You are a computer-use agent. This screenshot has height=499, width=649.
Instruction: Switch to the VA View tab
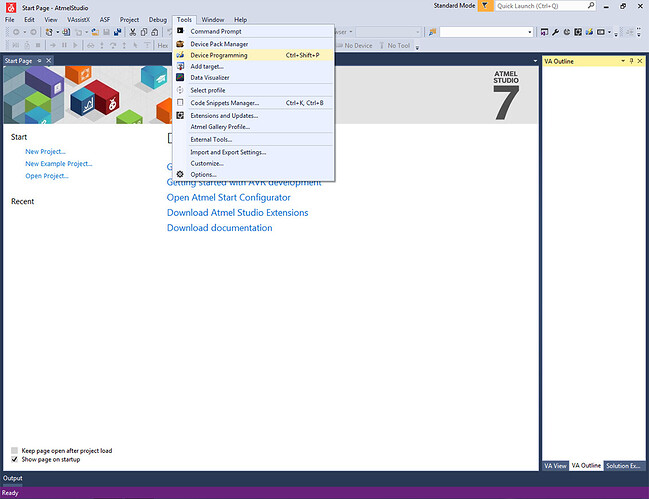pyautogui.click(x=555, y=465)
